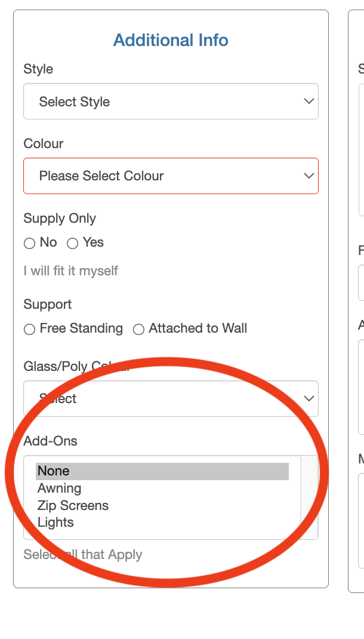The width and height of the screenshot is (364, 639).
Task: Select the Free Standing support option
Action: tap(29, 329)
